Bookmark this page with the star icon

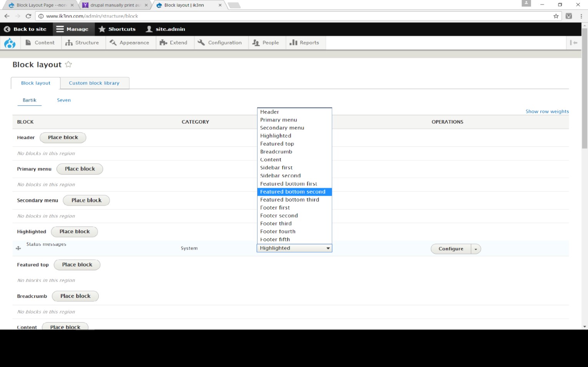(556, 16)
